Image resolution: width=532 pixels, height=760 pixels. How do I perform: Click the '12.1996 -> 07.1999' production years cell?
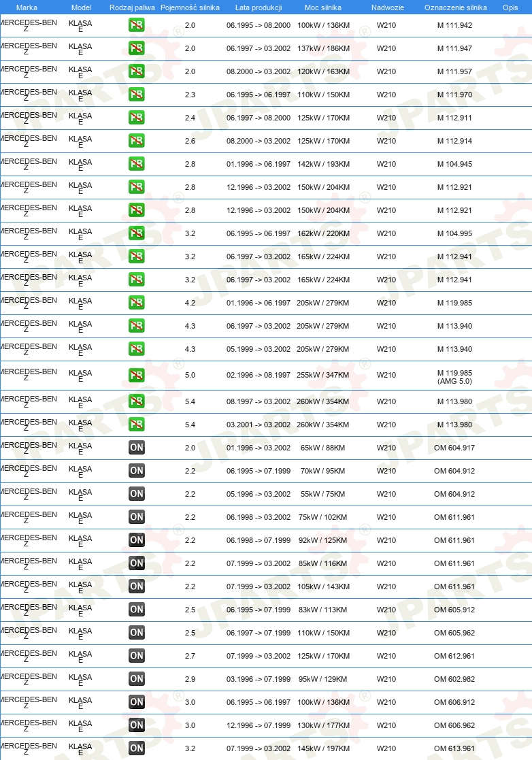(259, 725)
